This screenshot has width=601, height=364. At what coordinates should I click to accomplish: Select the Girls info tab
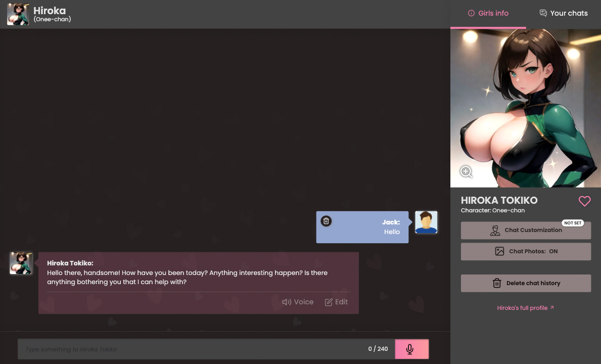coord(488,14)
